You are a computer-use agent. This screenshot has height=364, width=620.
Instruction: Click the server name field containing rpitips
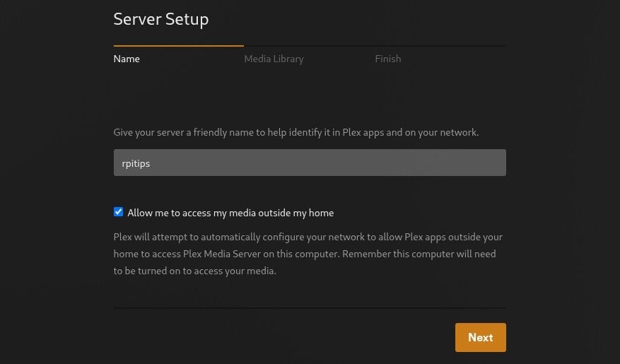[x=310, y=163]
